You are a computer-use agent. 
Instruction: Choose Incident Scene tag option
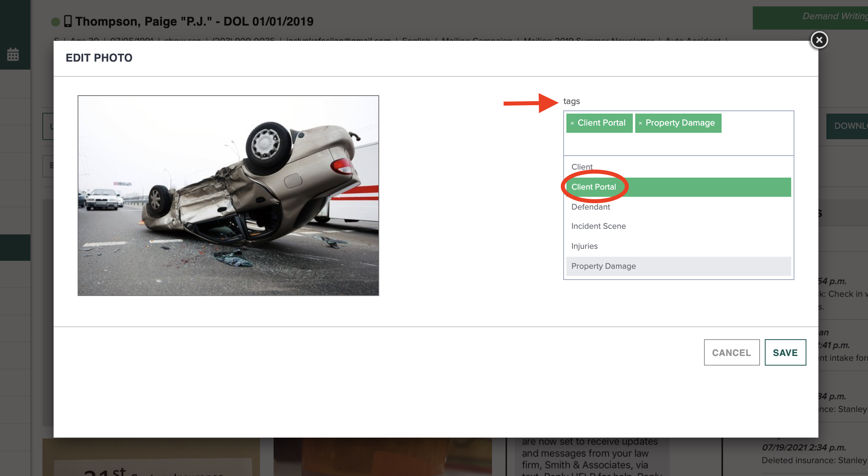pos(678,226)
